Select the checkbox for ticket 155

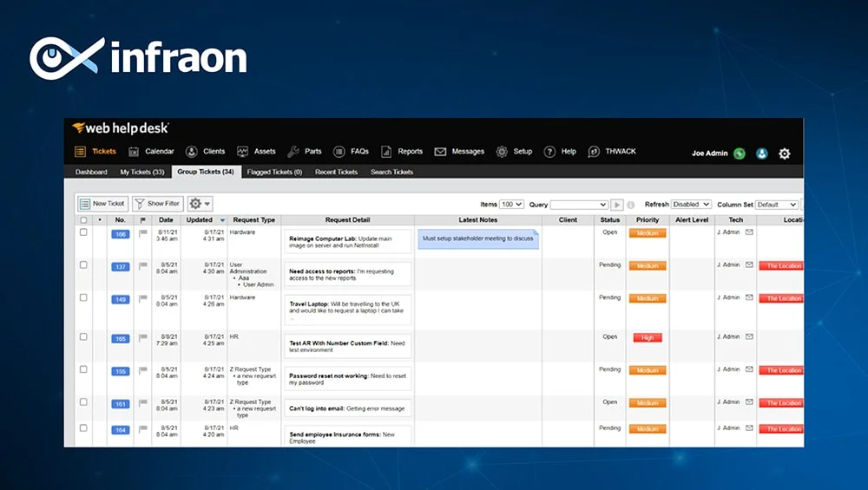[x=83, y=369]
